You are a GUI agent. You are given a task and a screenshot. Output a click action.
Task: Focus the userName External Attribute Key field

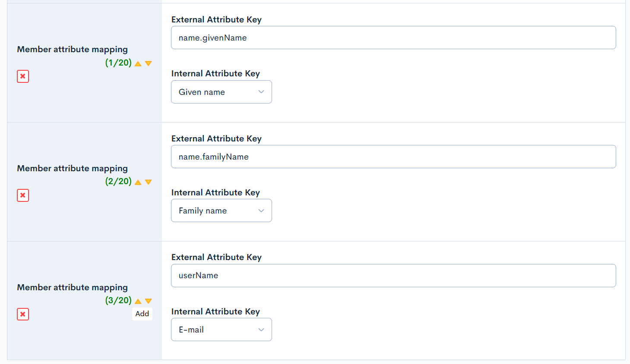click(x=393, y=276)
